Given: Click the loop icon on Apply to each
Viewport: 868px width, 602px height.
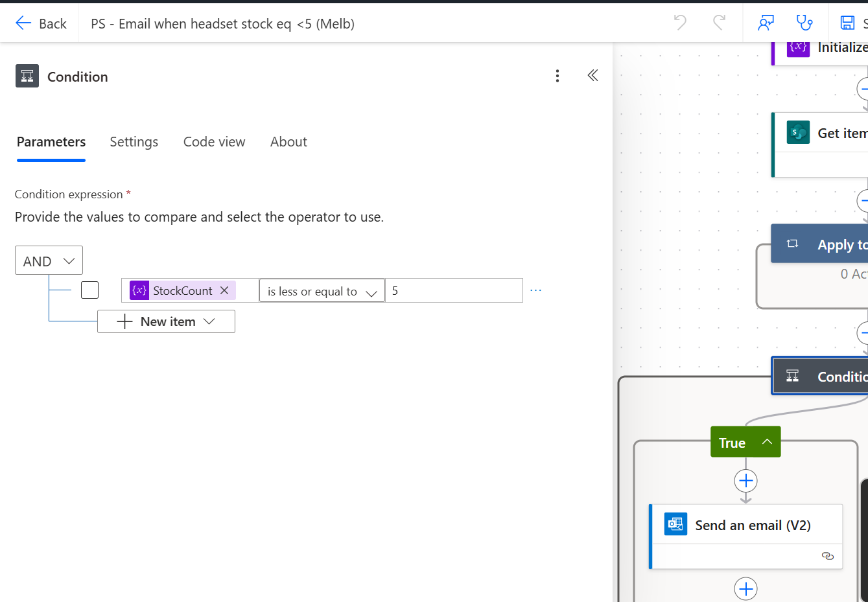Looking at the screenshot, I should [x=792, y=244].
